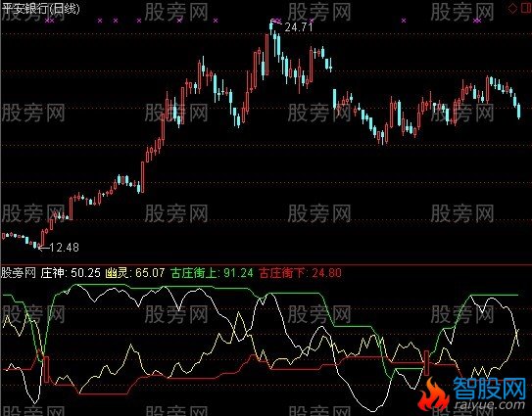Image resolution: width=532 pixels, height=416 pixels.
Task: Click the 股旁网 indicator name label
Action: click(x=19, y=272)
